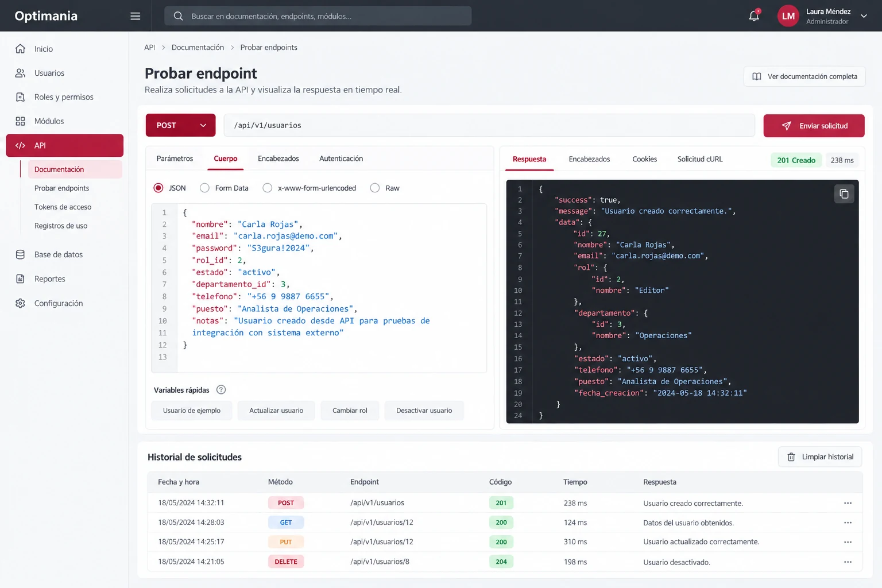Open Ver documentación completa
The height and width of the screenshot is (588, 882).
click(x=804, y=76)
